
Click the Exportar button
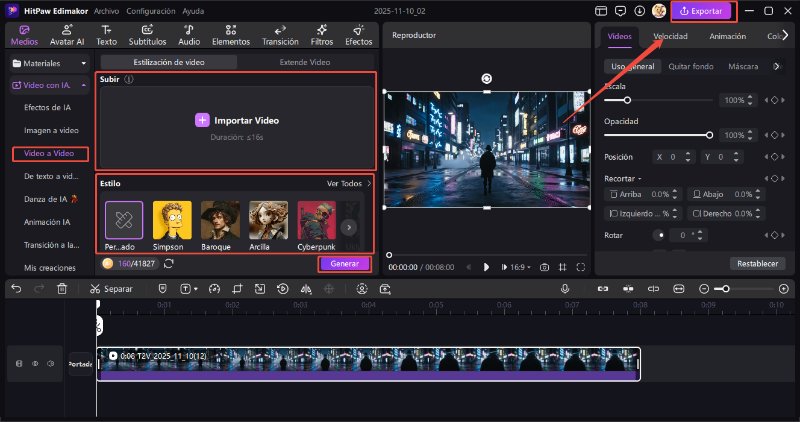pyautogui.click(x=704, y=11)
